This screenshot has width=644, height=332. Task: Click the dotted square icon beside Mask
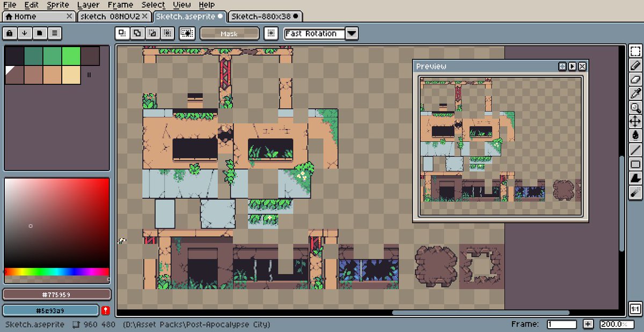272,33
